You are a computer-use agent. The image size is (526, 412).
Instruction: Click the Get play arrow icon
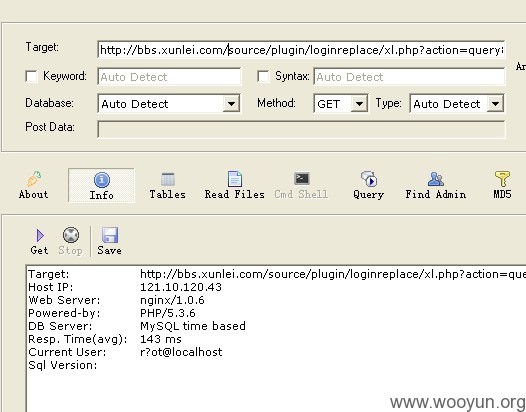coord(40,235)
